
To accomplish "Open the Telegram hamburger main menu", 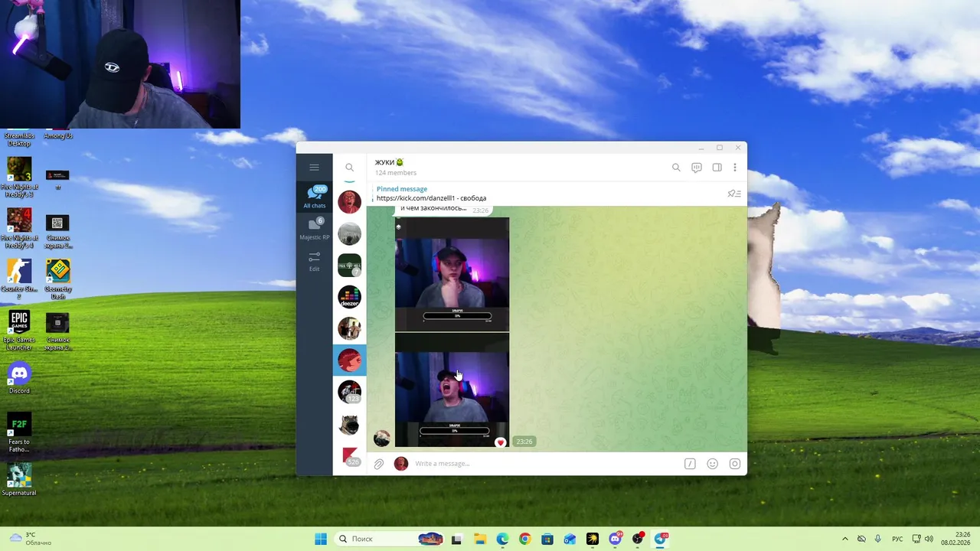I will (314, 168).
